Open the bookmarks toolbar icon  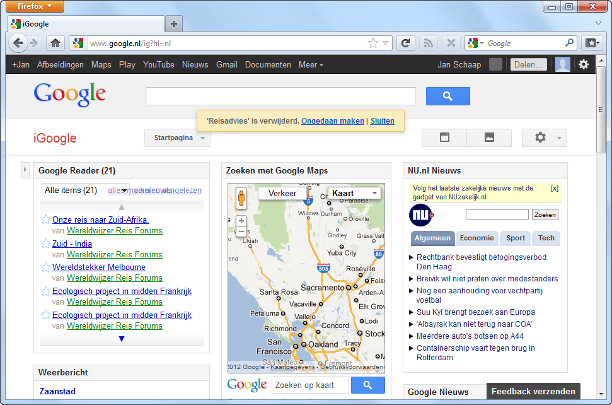click(592, 43)
